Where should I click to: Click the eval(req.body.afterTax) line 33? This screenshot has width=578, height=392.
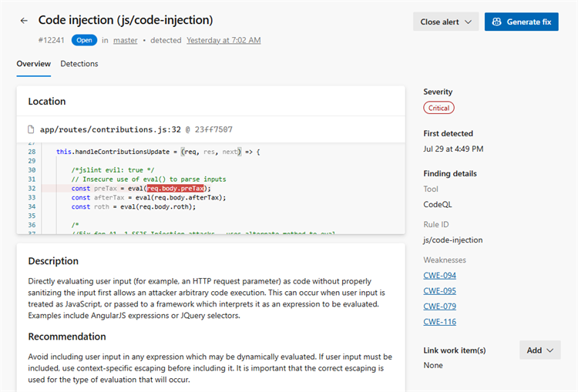pyautogui.click(x=149, y=197)
